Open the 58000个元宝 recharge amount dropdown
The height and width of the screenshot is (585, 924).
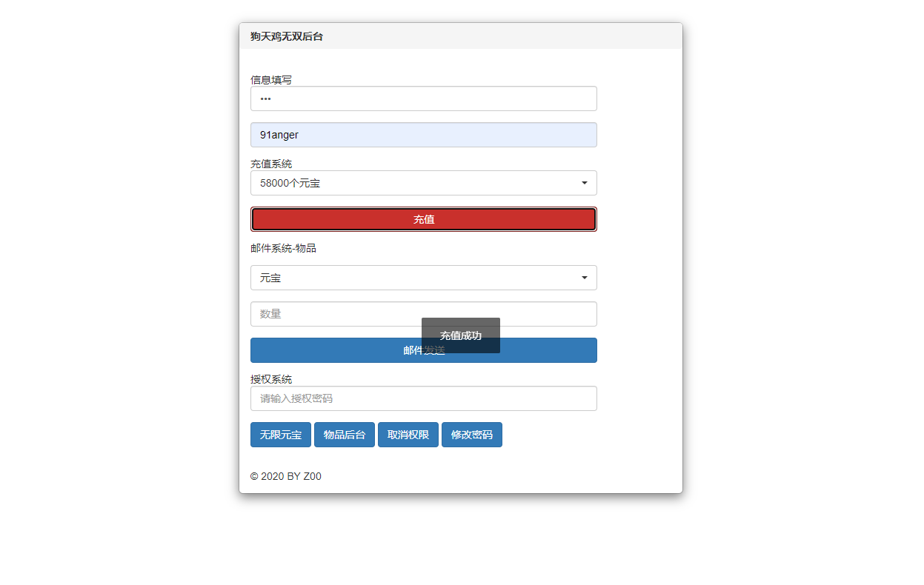coord(415,183)
